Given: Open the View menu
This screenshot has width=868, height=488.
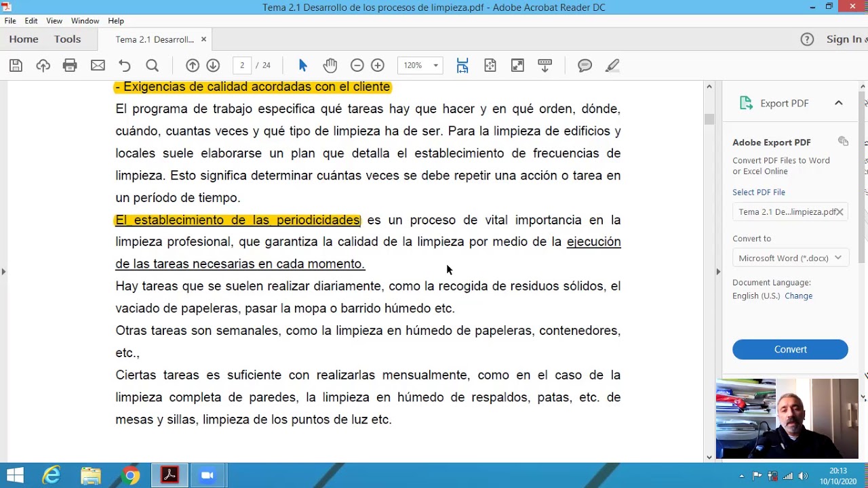Looking at the screenshot, I should [x=54, y=21].
